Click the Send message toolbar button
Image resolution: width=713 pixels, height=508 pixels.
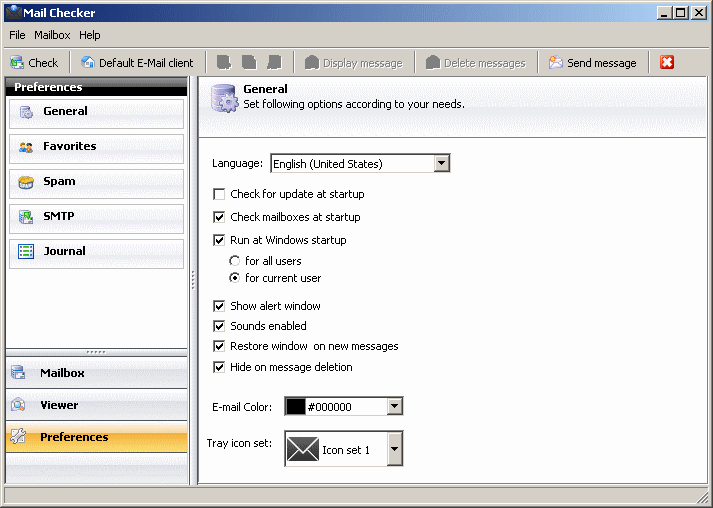pos(592,62)
